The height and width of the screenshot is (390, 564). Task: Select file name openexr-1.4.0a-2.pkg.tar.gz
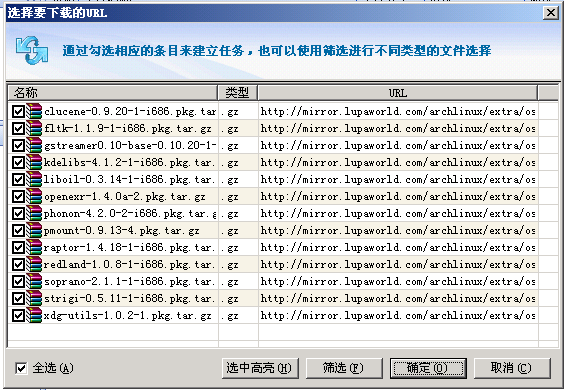pos(125,197)
